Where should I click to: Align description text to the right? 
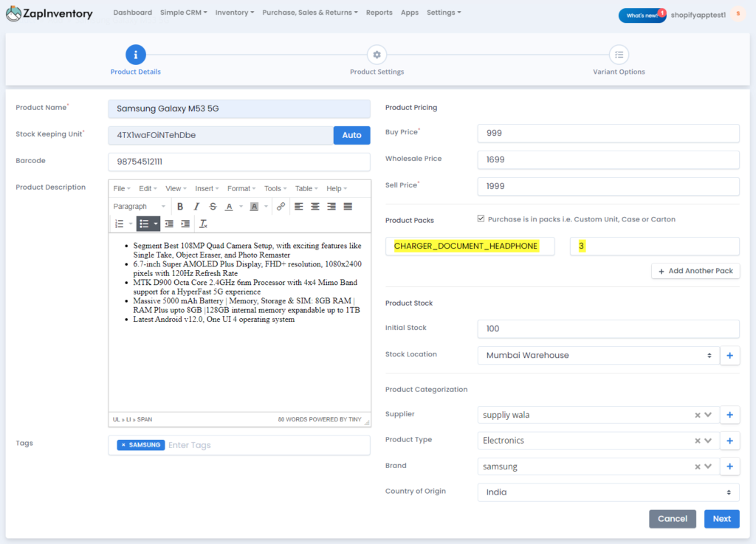coord(331,206)
